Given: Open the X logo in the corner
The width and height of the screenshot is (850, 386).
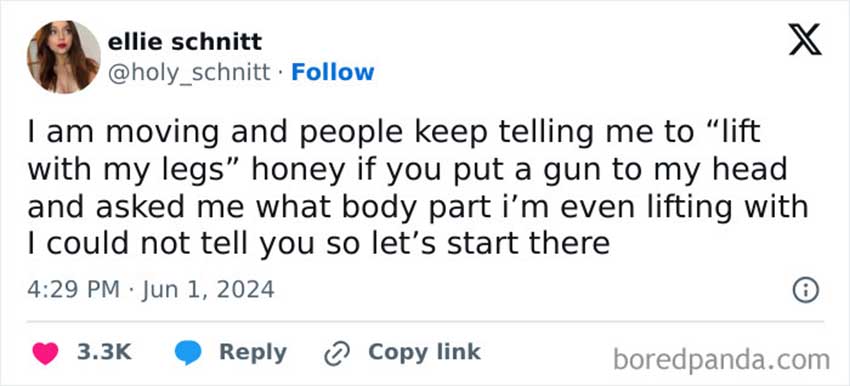Looking at the screenshot, I should [805, 42].
